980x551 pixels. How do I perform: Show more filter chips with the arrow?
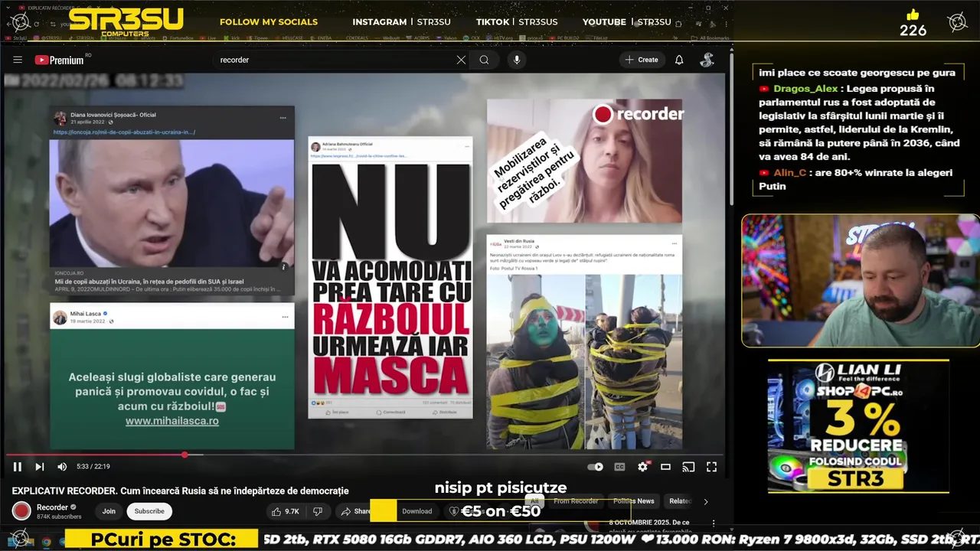click(705, 502)
